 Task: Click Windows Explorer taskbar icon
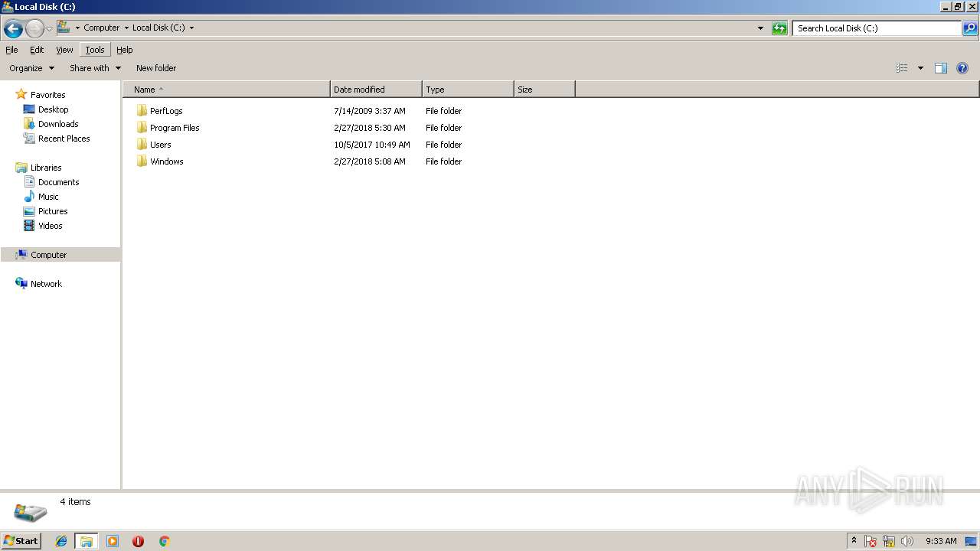click(x=87, y=541)
